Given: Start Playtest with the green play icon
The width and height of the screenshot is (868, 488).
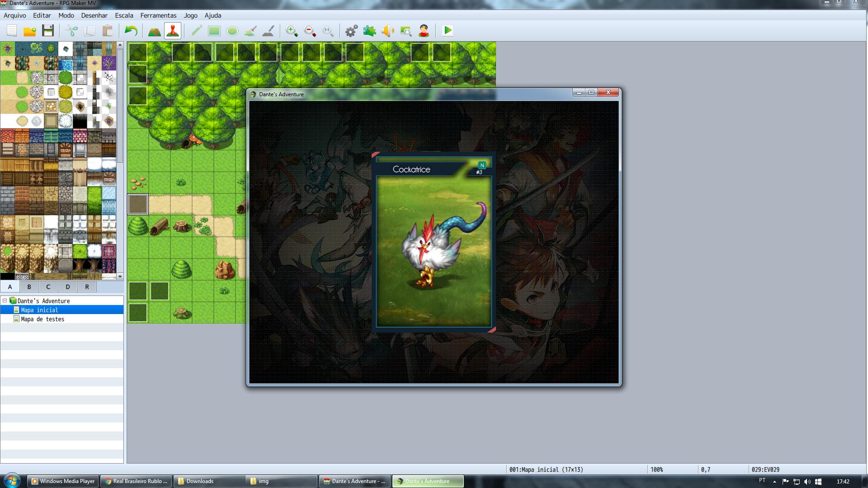Looking at the screenshot, I should (448, 31).
